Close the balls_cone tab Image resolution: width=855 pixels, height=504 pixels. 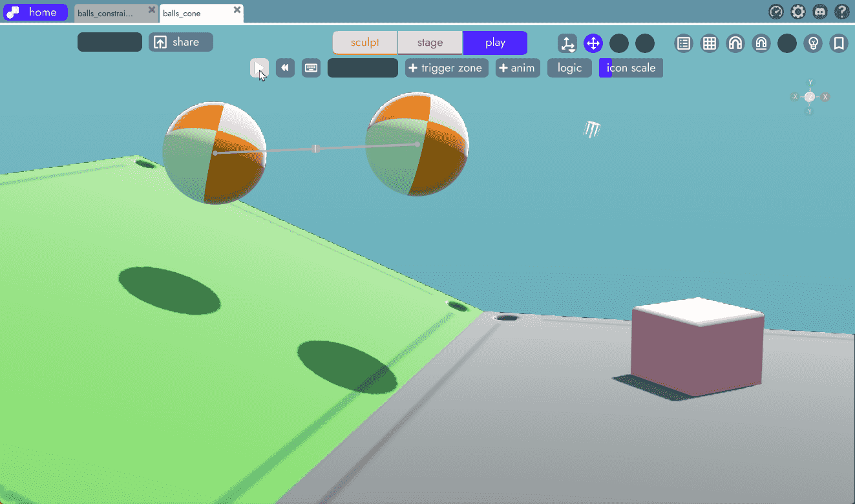coord(237,10)
